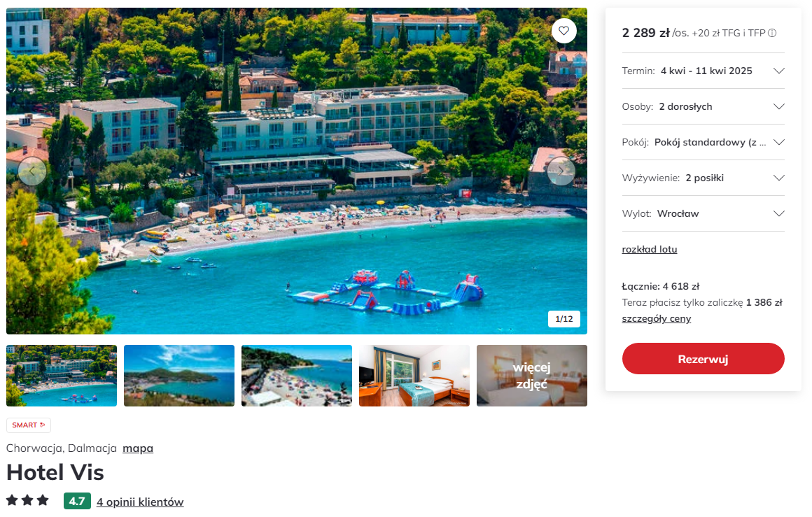Read the 4 opinii klientów reviews
This screenshot has height=517, width=812.
pos(140,502)
